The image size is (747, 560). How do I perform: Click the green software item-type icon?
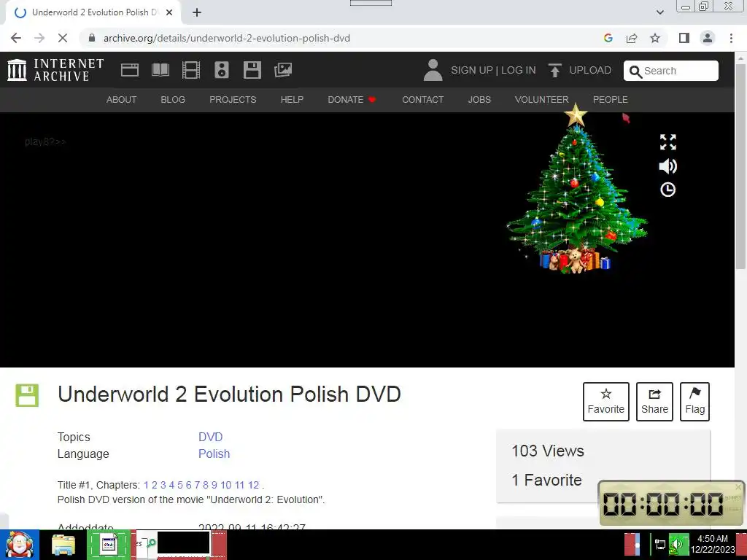pyautogui.click(x=27, y=395)
